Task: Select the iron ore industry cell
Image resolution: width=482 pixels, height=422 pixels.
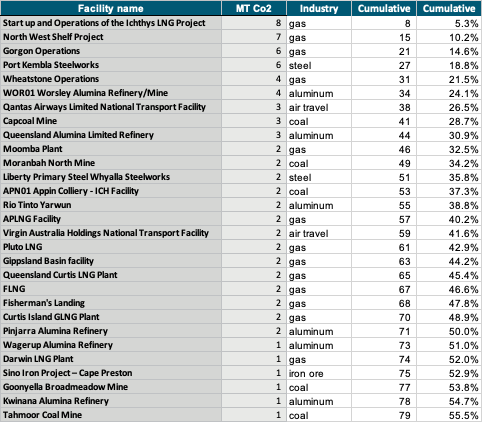Action: point(319,373)
